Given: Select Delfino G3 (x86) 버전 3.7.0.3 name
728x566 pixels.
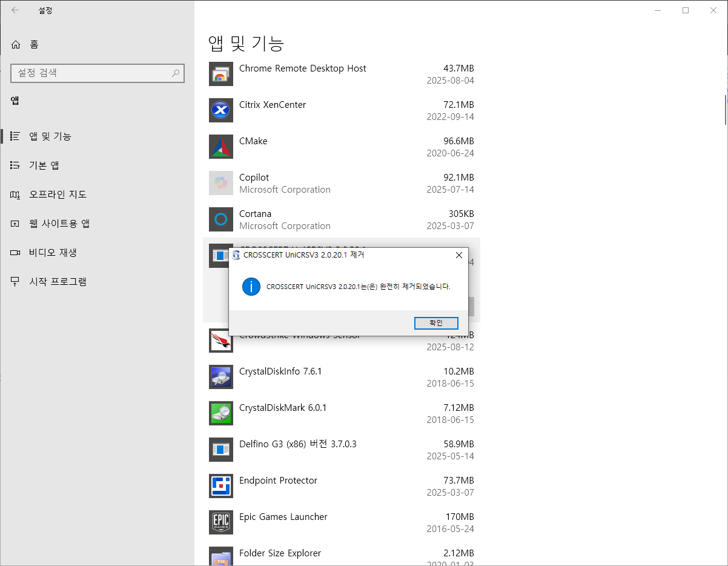Looking at the screenshot, I should tap(298, 444).
